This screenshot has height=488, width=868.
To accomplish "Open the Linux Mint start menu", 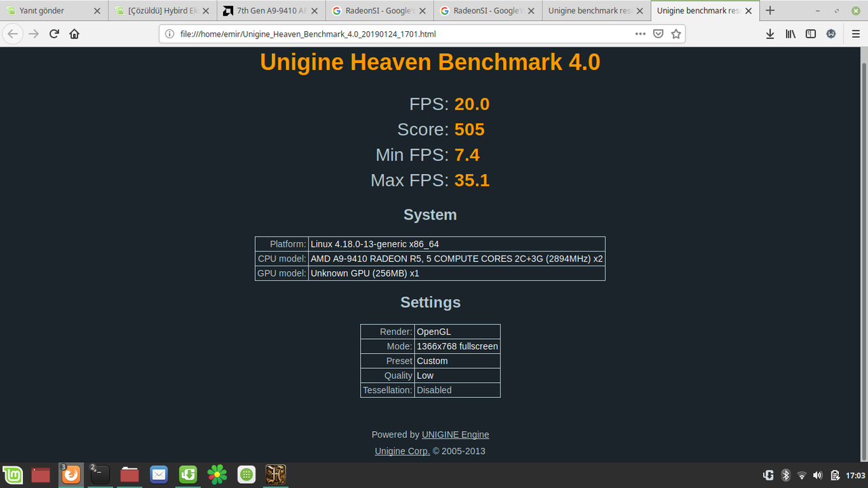I will click(12, 475).
